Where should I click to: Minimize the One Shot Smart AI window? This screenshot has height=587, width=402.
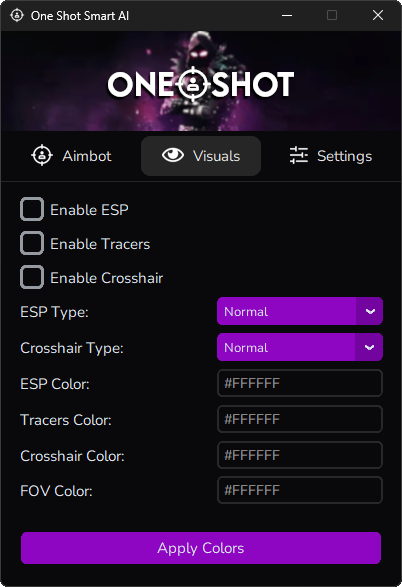pos(287,15)
